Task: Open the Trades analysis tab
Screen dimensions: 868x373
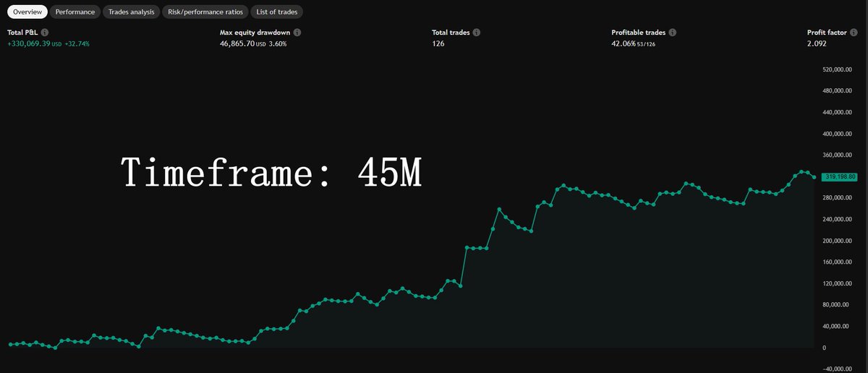Action: click(x=132, y=12)
